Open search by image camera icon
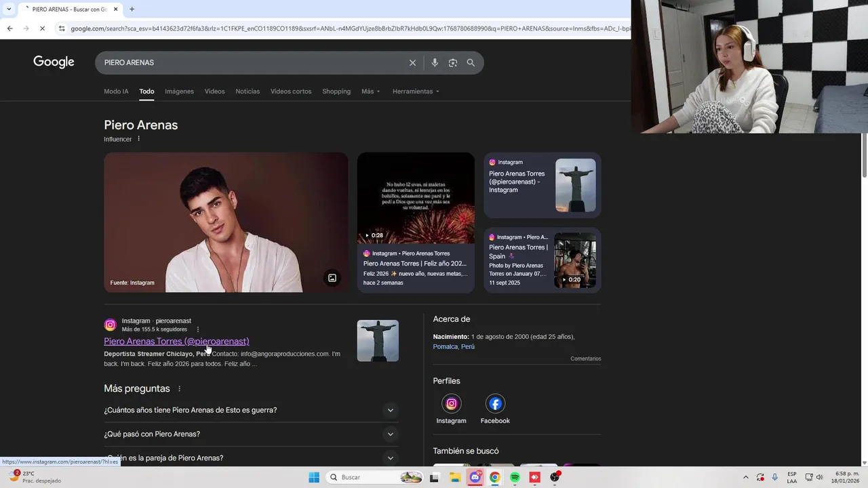 click(453, 62)
